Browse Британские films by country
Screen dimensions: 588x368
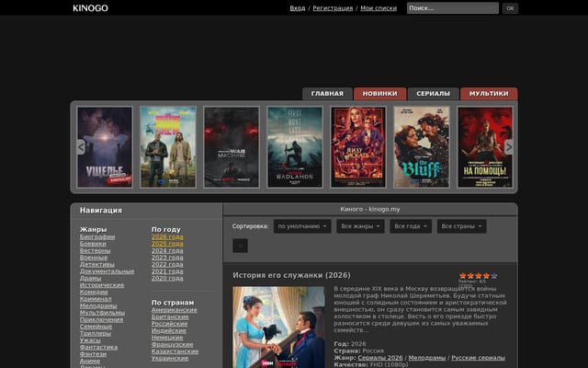[x=170, y=316]
